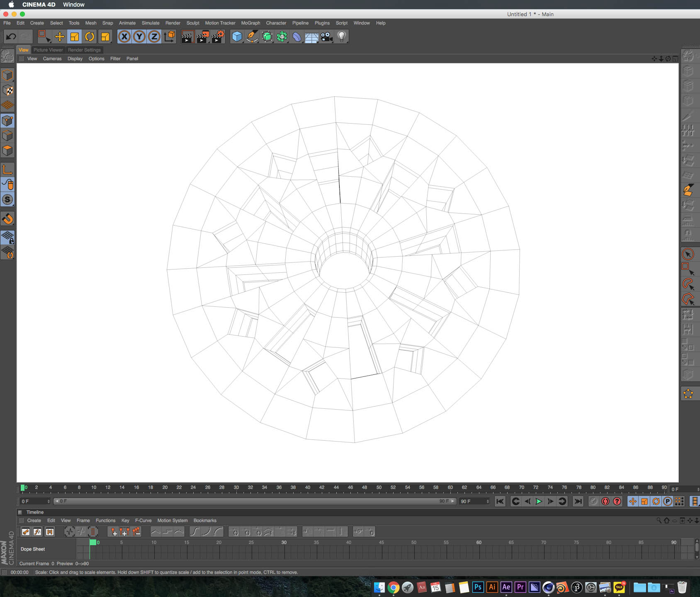700x597 pixels.
Task: Open After Effects from the Dock
Action: [506, 587]
